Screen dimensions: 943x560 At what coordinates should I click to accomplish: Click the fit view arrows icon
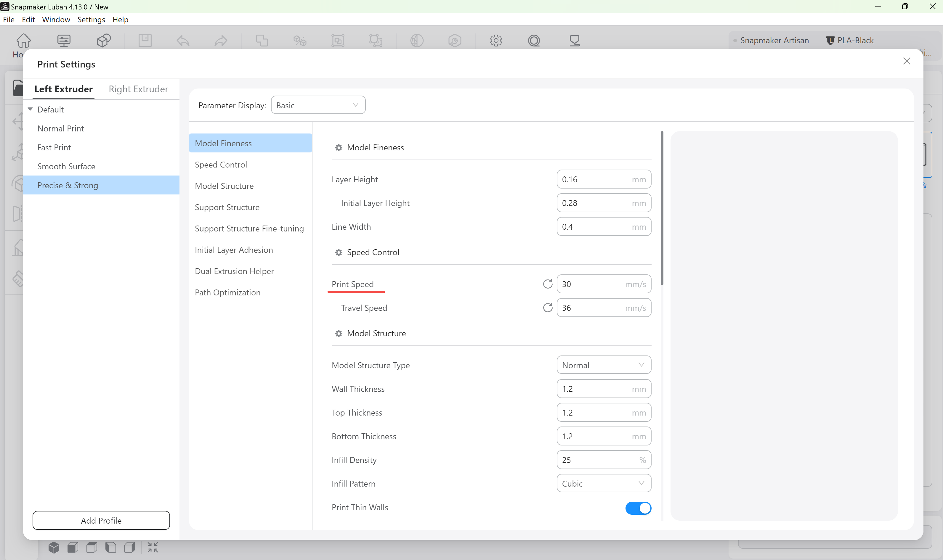[153, 547]
